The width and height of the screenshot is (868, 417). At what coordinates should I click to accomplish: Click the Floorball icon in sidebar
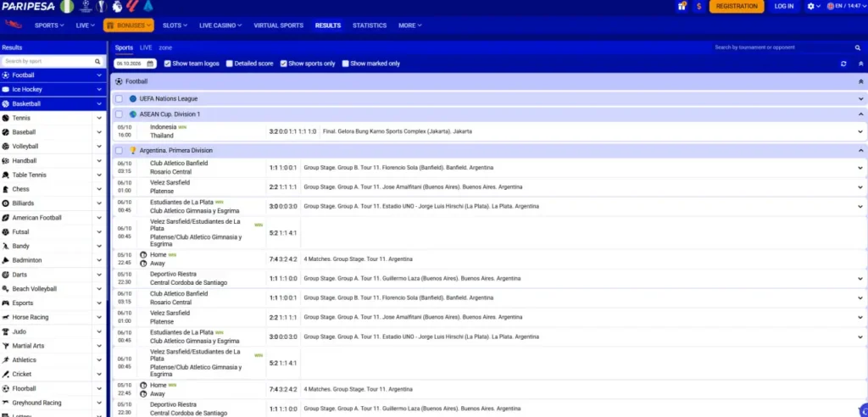[x=6, y=389]
